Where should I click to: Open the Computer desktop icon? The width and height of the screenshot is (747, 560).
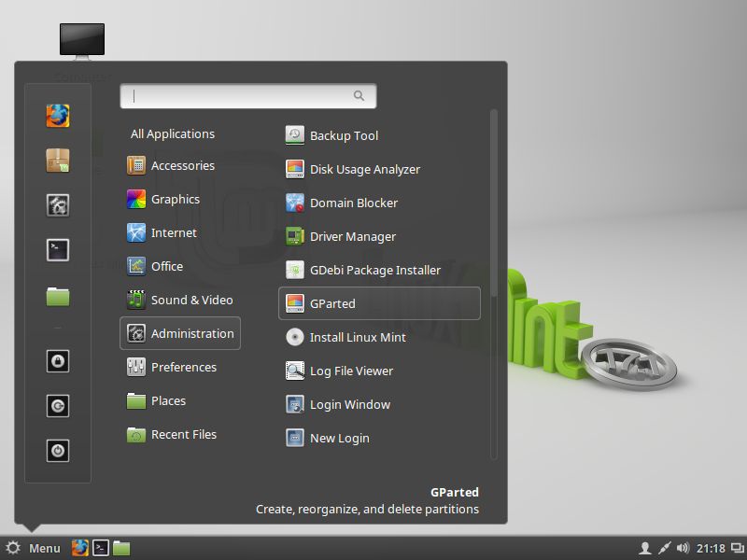(82, 42)
